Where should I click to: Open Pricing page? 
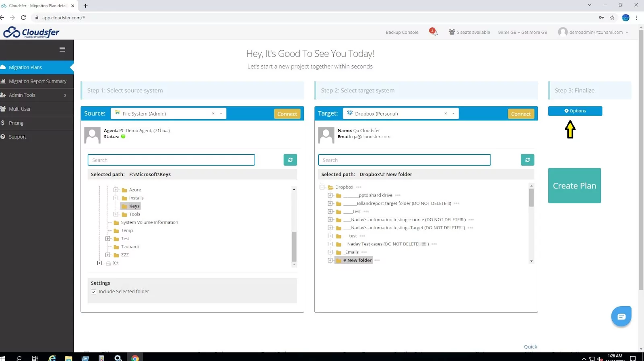37,123
